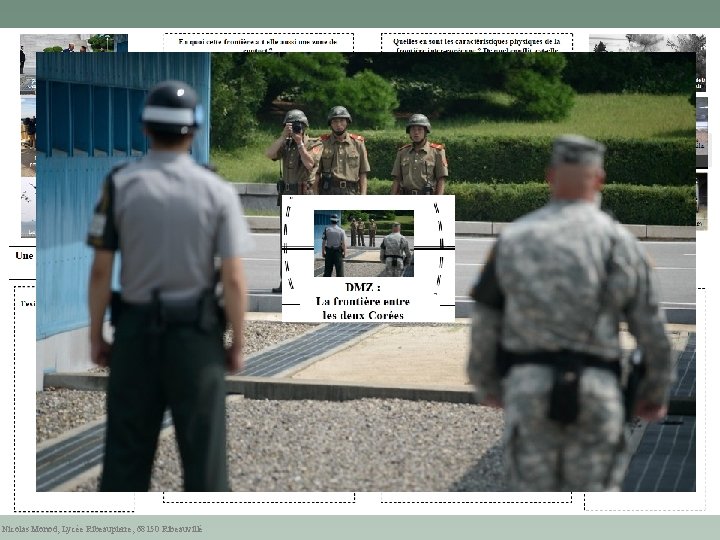Open the 'En quoi cette frontière' question box
The image size is (720, 540).
click(259, 42)
